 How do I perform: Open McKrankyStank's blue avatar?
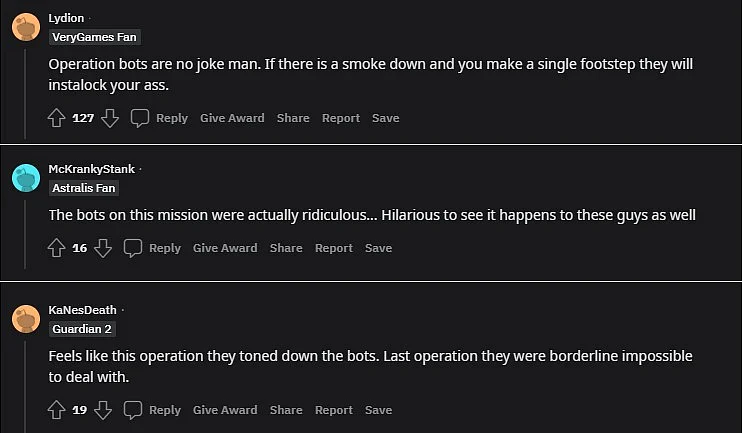26,178
